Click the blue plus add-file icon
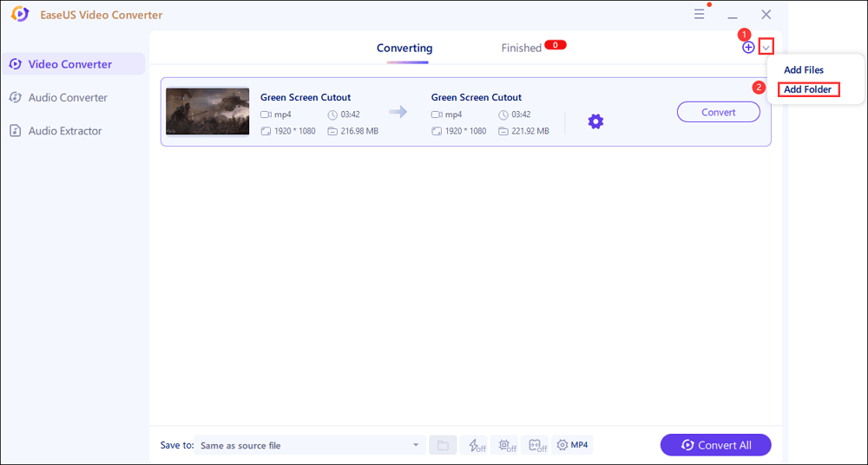Image resolution: width=868 pixels, height=465 pixels. coord(747,48)
